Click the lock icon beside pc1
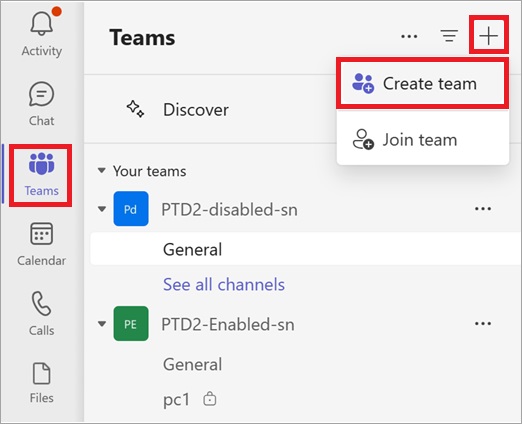 click(210, 398)
